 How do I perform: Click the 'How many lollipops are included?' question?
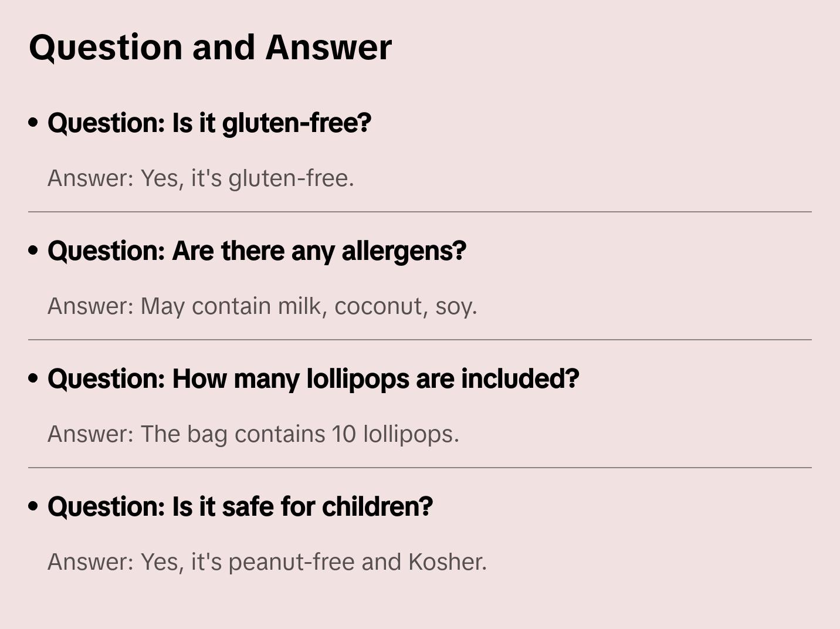pyautogui.click(x=313, y=379)
